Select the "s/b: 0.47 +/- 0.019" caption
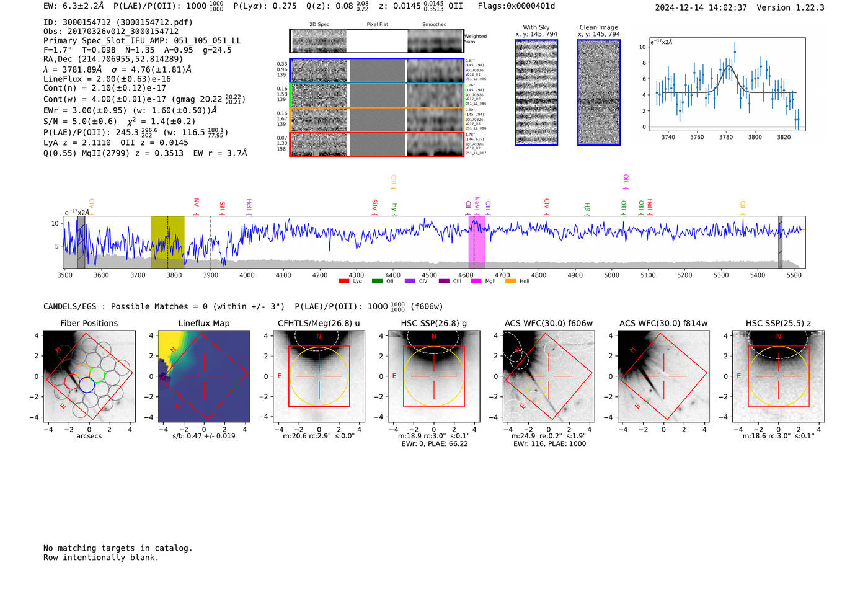This screenshot has width=868, height=591. (x=204, y=436)
